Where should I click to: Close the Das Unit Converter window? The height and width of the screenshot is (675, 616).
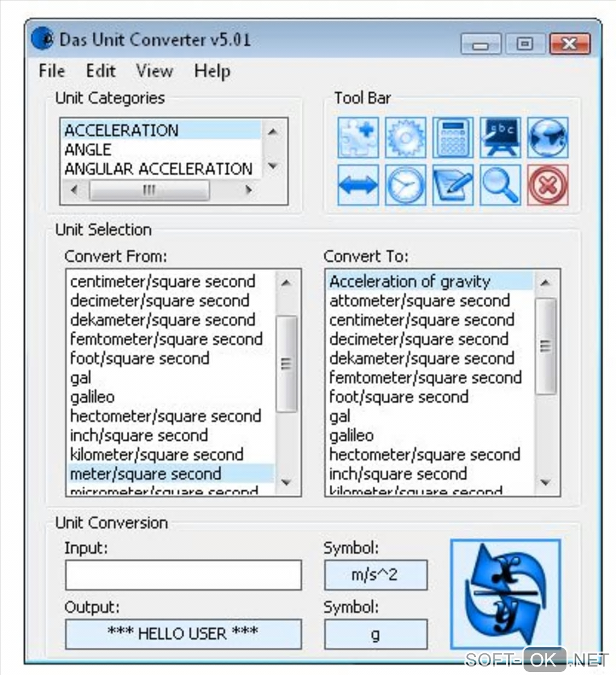tap(569, 44)
